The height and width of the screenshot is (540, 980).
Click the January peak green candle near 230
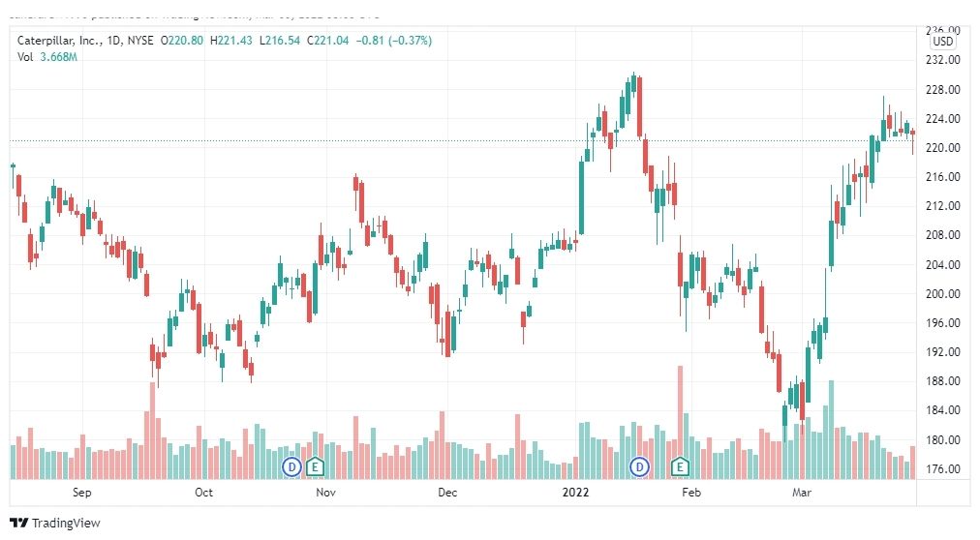click(x=633, y=83)
